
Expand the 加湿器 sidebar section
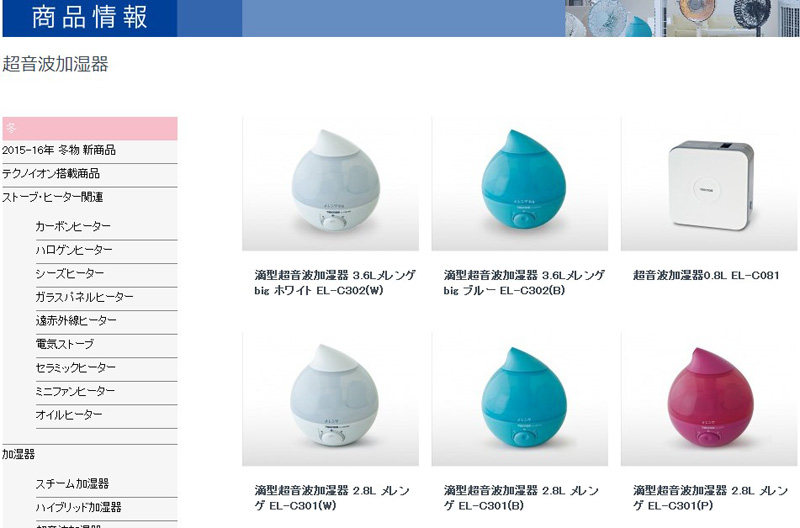point(18,454)
